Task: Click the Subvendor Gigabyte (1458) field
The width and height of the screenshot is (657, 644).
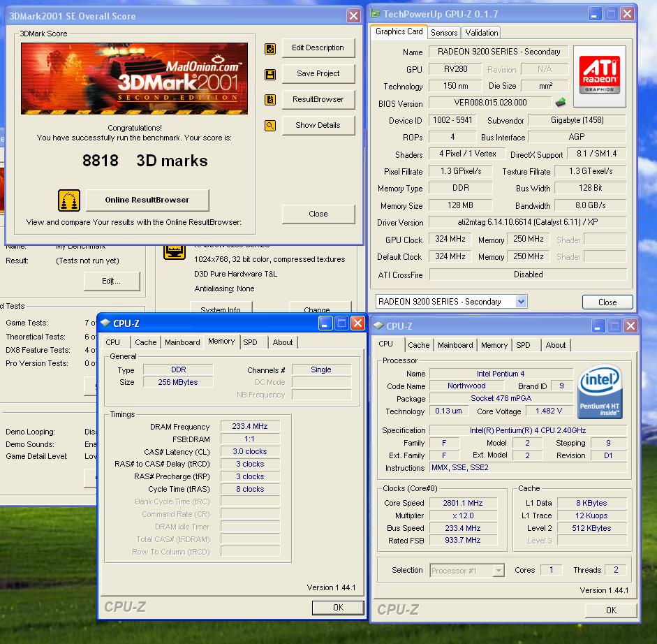Action: click(x=577, y=120)
